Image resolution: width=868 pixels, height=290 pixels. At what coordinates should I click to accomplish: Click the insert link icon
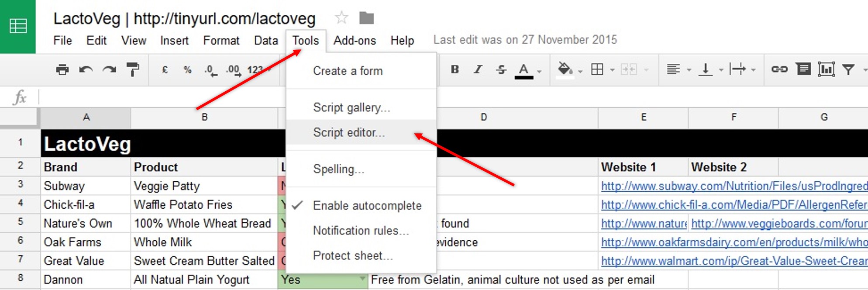[x=779, y=69]
